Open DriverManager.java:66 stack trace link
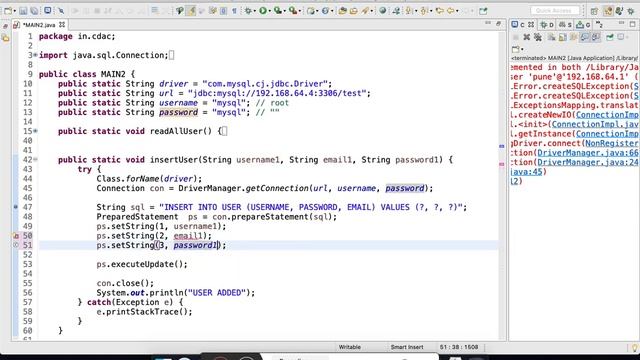This screenshot has width=640, height=360. 588,153
